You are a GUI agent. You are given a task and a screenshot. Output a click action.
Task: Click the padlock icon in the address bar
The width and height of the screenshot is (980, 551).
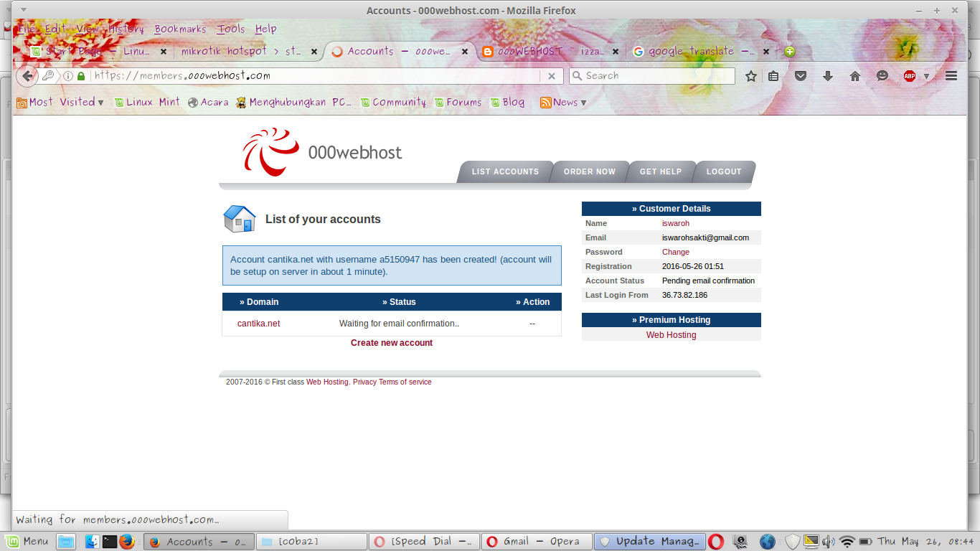click(80, 75)
